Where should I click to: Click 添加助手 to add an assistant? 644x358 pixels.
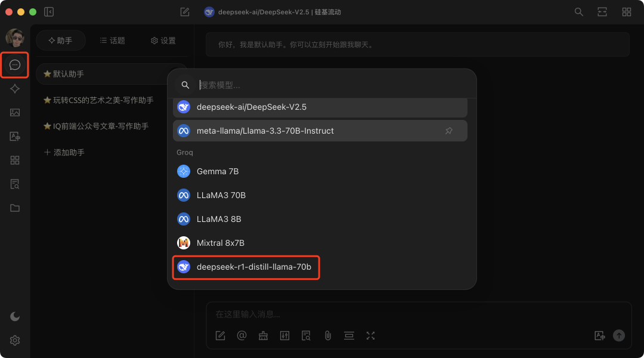click(x=64, y=153)
